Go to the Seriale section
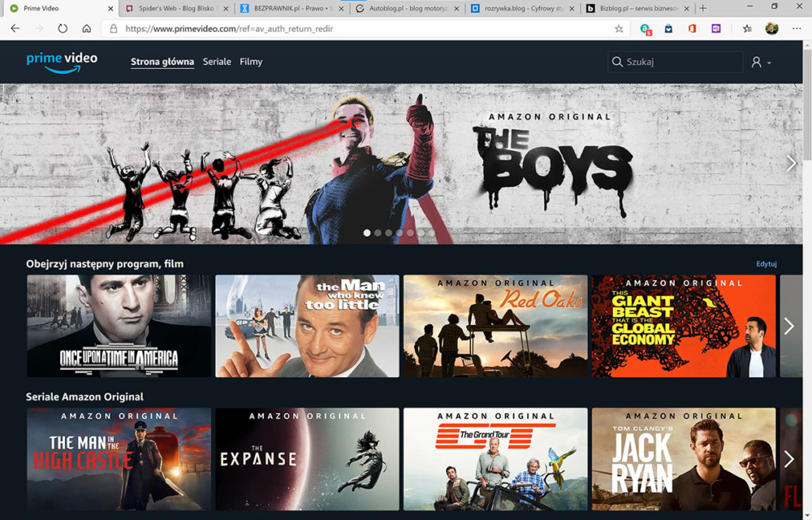The image size is (812, 520). click(217, 62)
